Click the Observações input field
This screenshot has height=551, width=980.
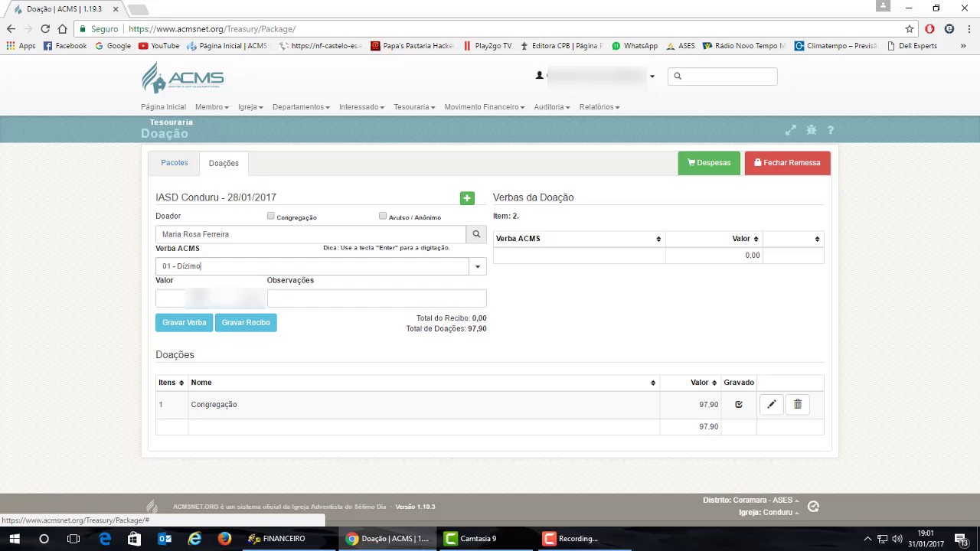tap(377, 298)
